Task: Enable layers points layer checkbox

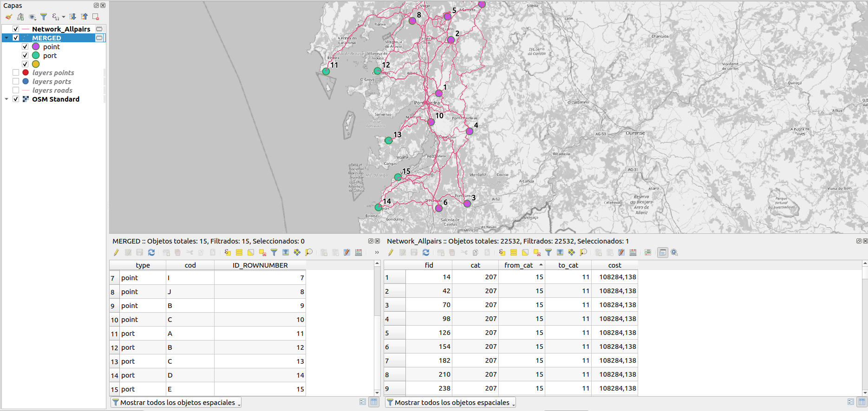Action: pyautogui.click(x=16, y=72)
